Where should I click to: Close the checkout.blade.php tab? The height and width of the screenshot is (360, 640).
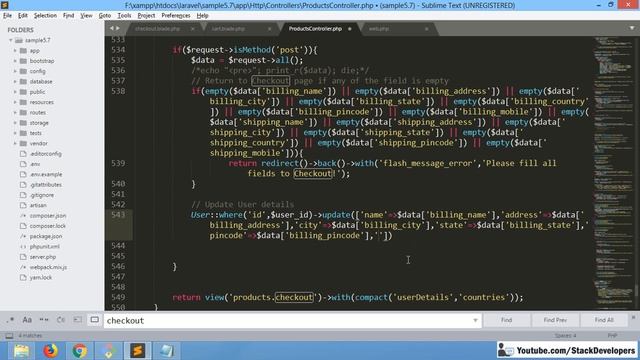(x=193, y=29)
